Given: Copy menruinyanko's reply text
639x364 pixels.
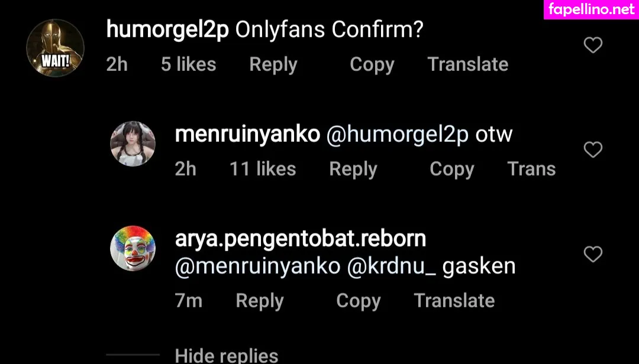Looking at the screenshot, I should pos(451,169).
